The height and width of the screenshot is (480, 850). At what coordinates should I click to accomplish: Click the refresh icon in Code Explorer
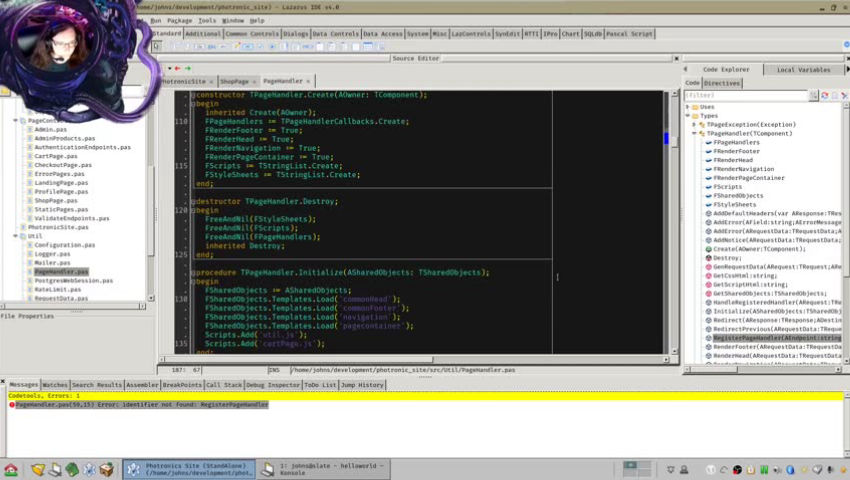pos(826,95)
